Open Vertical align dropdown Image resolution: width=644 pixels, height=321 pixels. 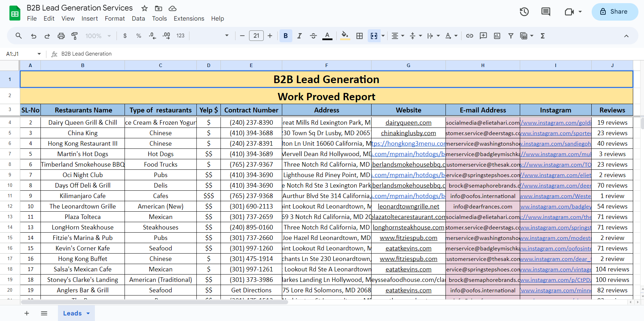click(415, 36)
